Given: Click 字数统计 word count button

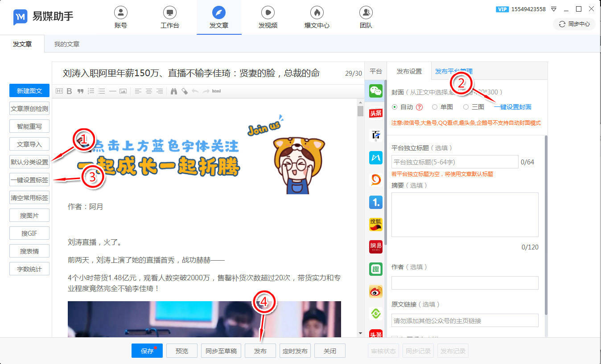Looking at the screenshot, I should point(29,269).
